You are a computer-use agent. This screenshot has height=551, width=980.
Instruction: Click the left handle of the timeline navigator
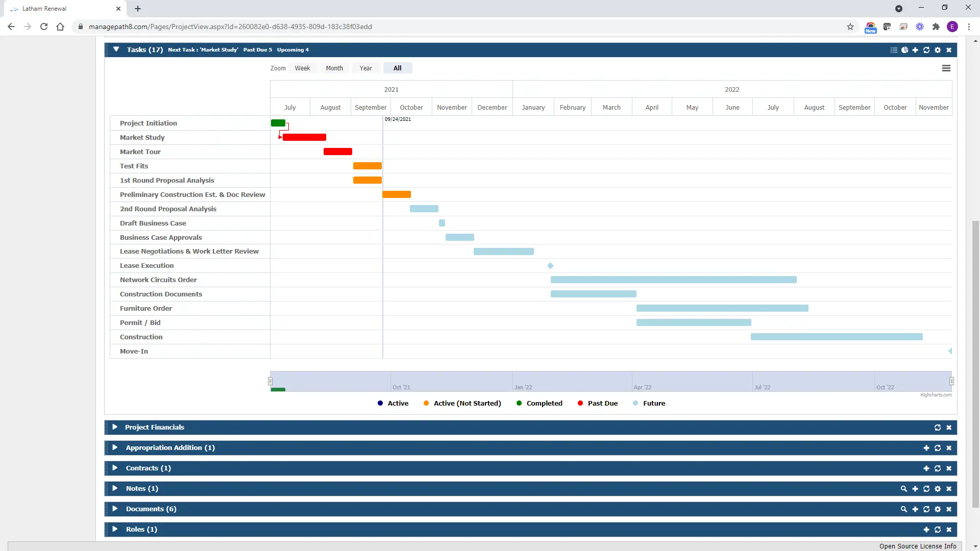[271, 381]
